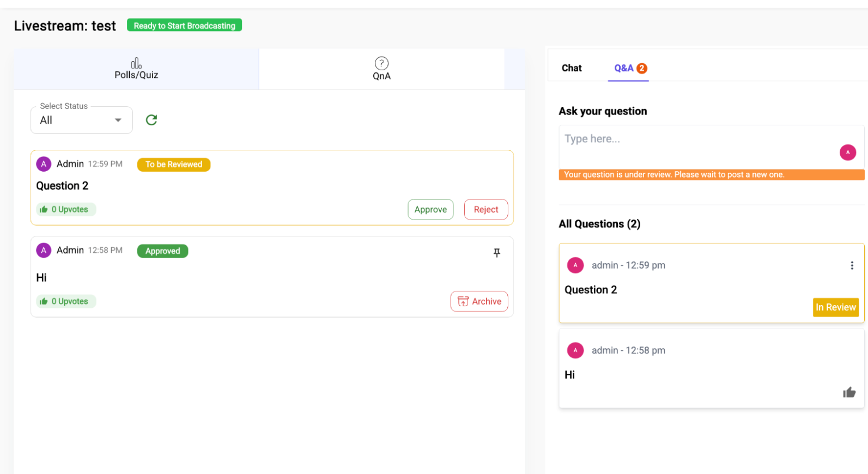Click 0 Upvotes chip under Hi question
The height and width of the screenshot is (474, 868).
point(66,301)
